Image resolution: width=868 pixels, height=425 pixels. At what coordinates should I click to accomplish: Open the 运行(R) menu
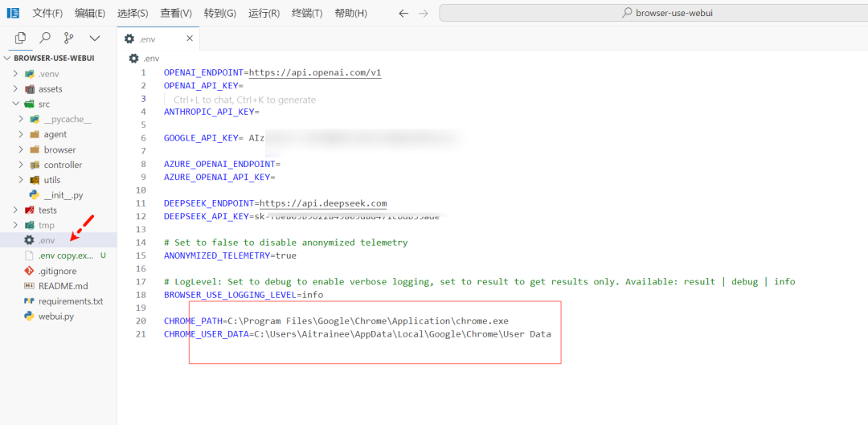(264, 14)
